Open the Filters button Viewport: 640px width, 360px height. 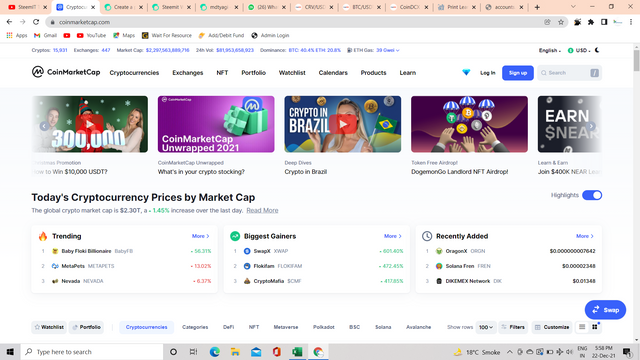coord(513,327)
